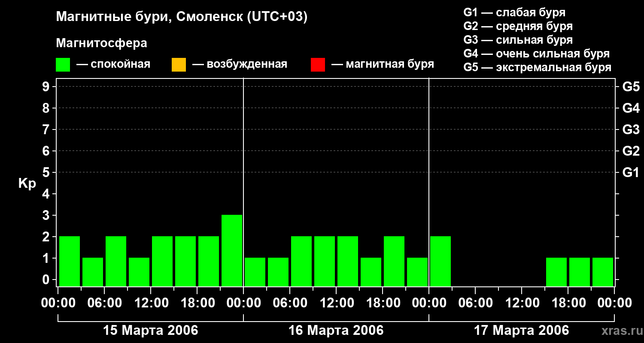Click the Kp axis label
Screen dimensions: 644x343
click(27, 184)
